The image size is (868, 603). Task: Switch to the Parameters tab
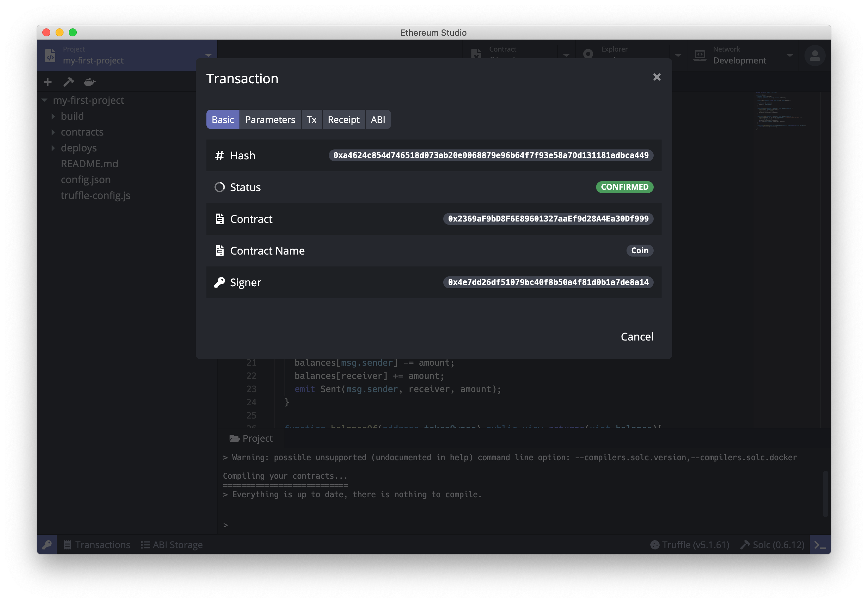tap(270, 119)
